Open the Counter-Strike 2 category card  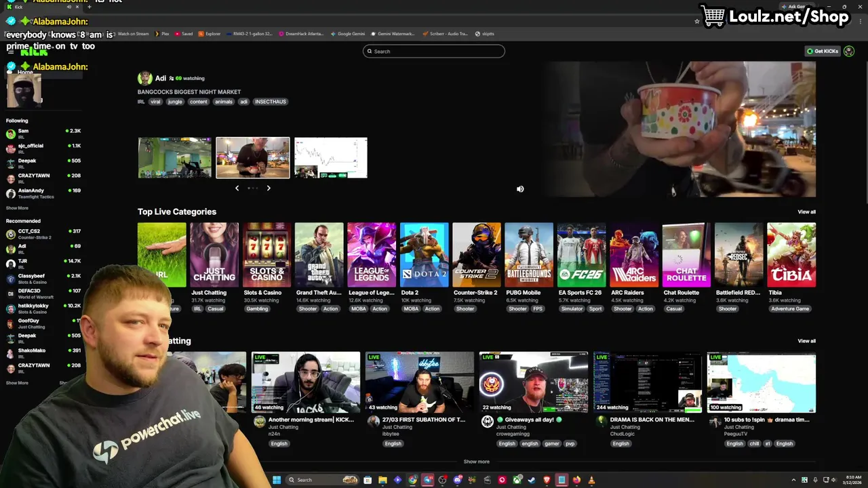477,255
